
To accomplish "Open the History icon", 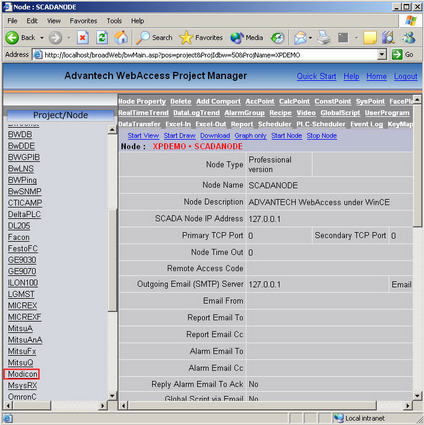I will (277, 38).
